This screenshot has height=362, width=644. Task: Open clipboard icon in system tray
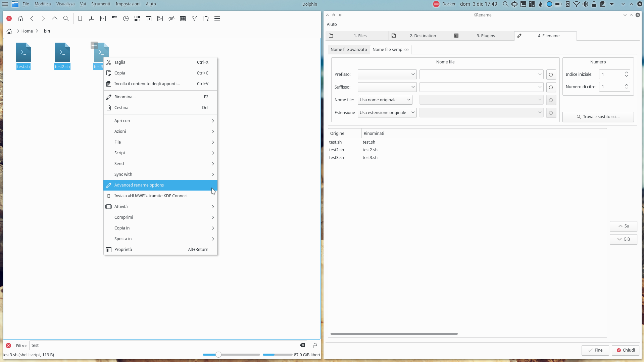pyautogui.click(x=603, y=4)
